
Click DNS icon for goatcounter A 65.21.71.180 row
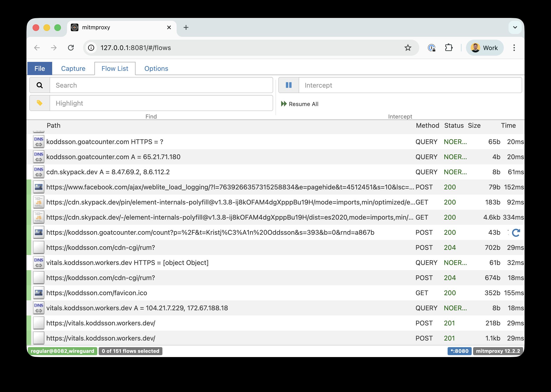pyautogui.click(x=39, y=157)
